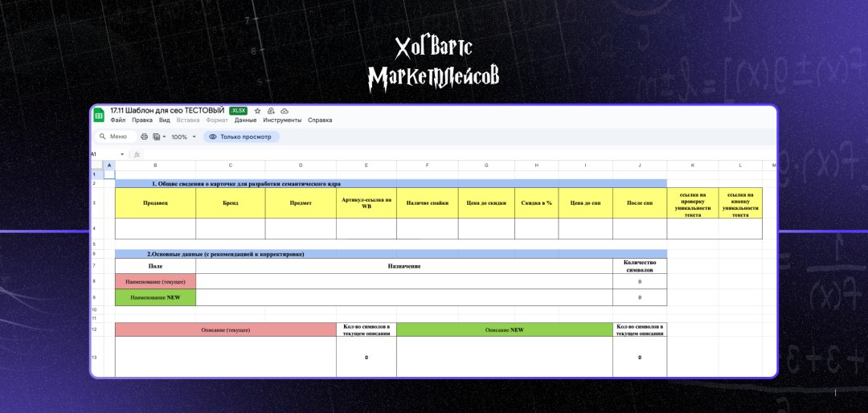The height and width of the screenshot is (413, 868).
Task: Click the red Описание (текущее) header cell
Action: 225,329
